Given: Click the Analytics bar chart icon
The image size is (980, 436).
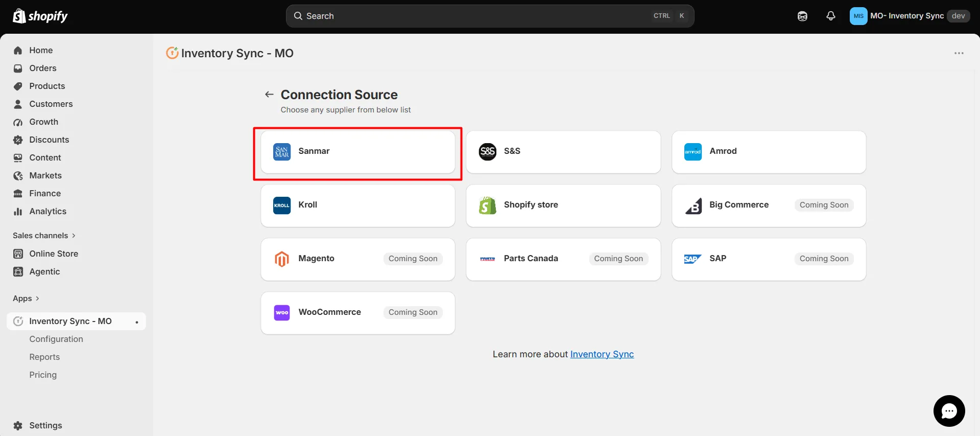Looking at the screenshot, I should coord(18,212).
